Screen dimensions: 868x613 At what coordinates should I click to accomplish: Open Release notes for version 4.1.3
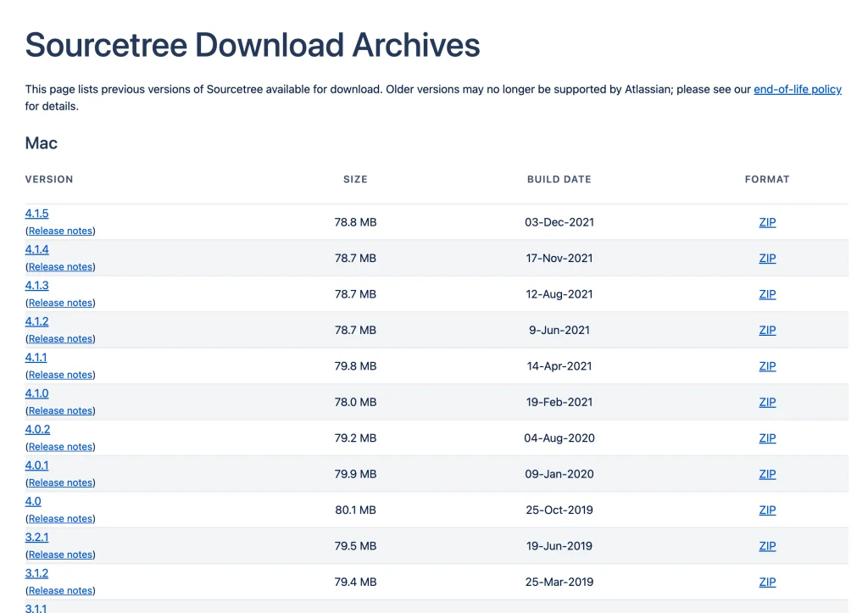(61, 303)
